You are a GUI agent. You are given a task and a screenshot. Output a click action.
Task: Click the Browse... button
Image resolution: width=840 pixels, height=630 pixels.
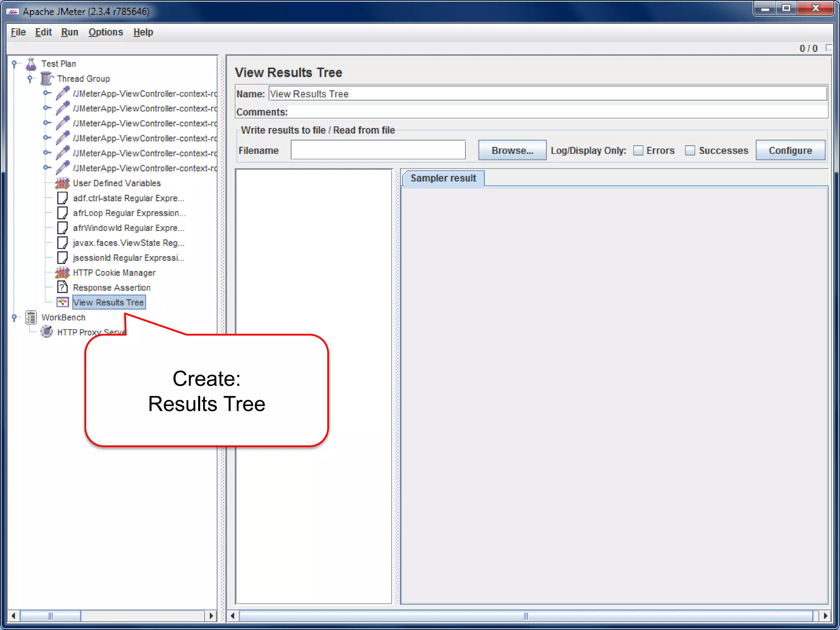512,151
